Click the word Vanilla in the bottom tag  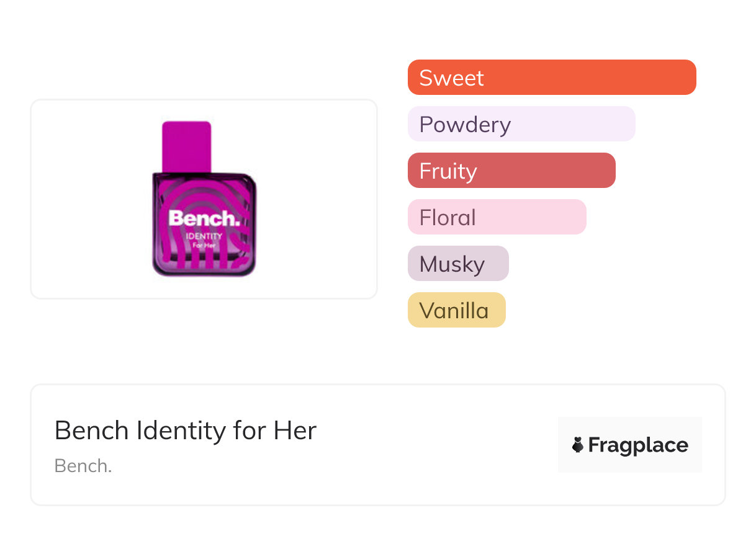(x=454, y=310)
